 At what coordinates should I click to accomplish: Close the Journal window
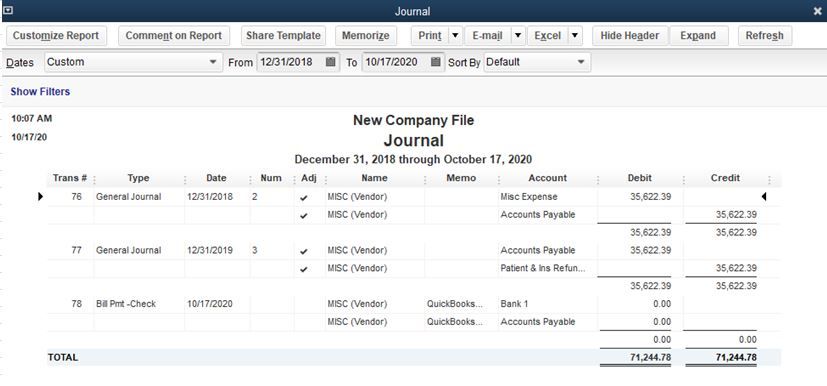(817, 11)
